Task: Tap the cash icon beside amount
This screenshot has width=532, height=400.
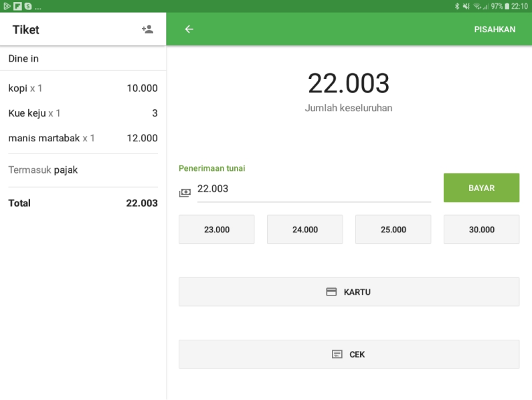Action: coord(185,192)
